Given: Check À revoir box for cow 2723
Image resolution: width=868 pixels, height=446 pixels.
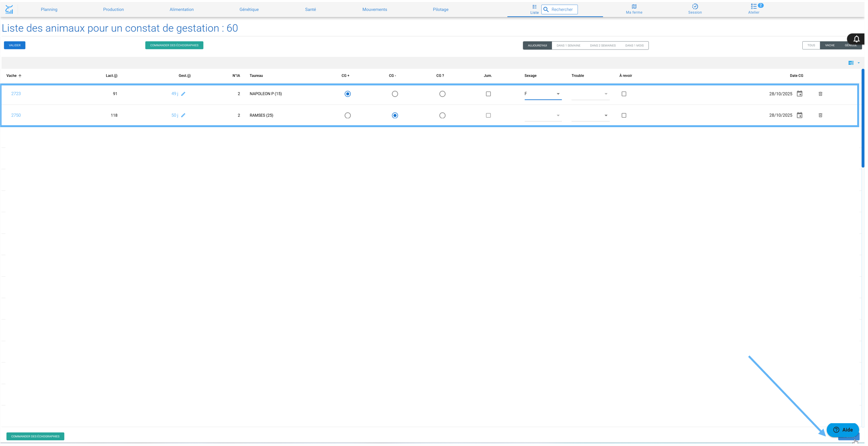Looking at the screenshot, I should pyautogui.click(x=623, y=94).
